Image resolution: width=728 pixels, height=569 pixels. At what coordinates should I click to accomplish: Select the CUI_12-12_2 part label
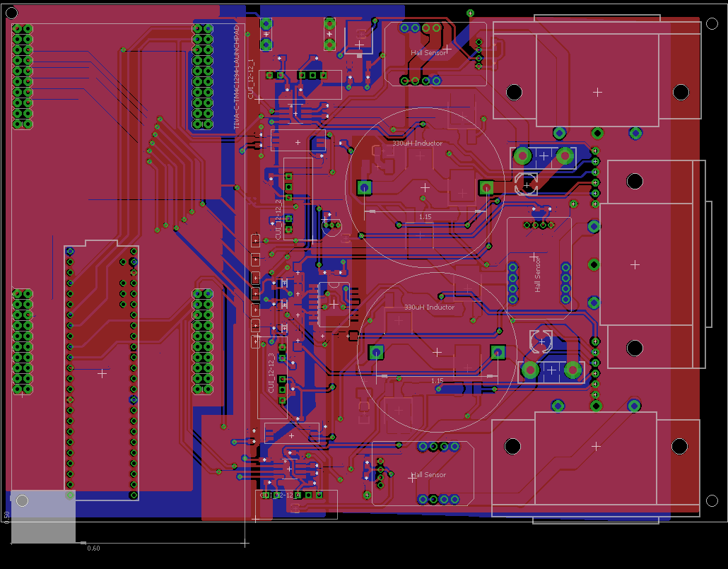[x=278, y=218]
